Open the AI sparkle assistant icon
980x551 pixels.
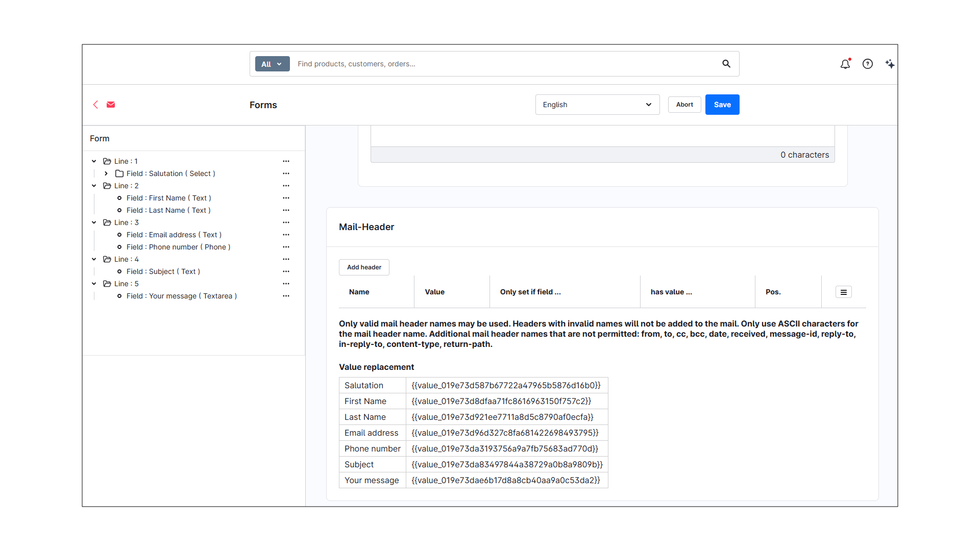click(890, 64)
